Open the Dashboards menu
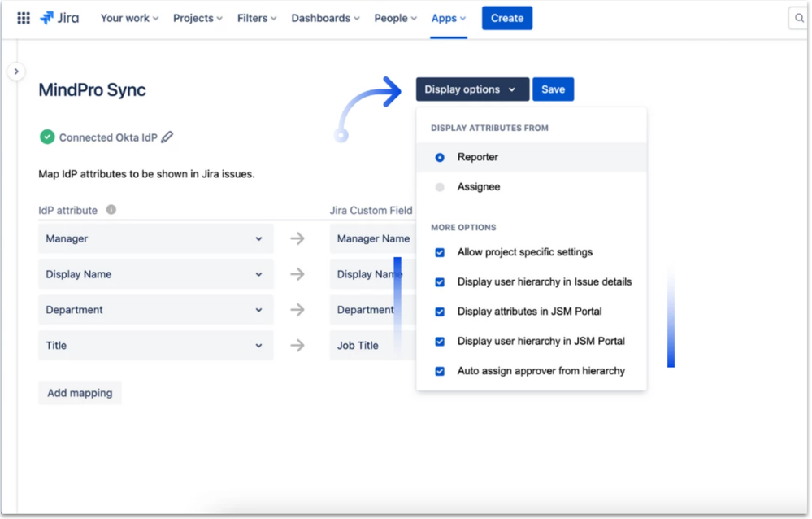 pyautogui.click(x=325, y=18)
